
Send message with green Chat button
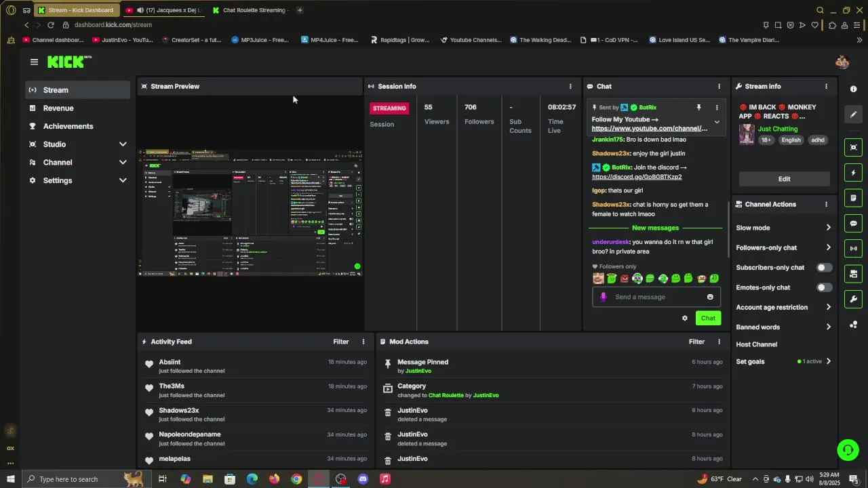pos(708,318)
